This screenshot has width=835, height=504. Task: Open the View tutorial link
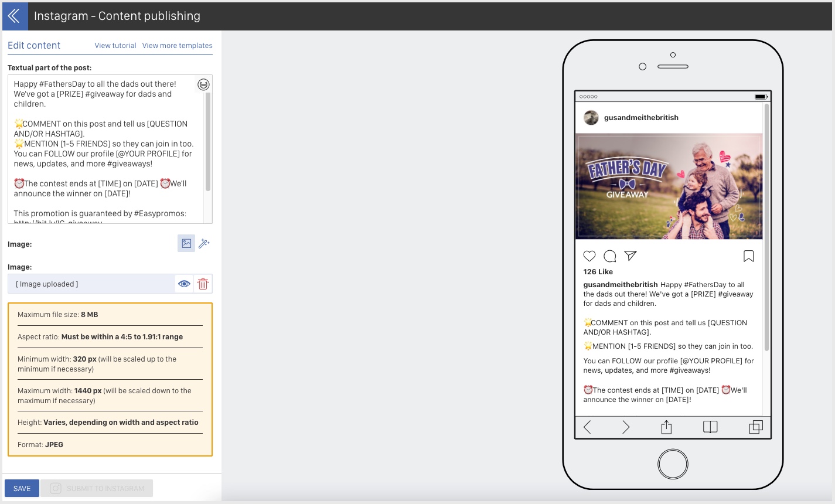115,46
